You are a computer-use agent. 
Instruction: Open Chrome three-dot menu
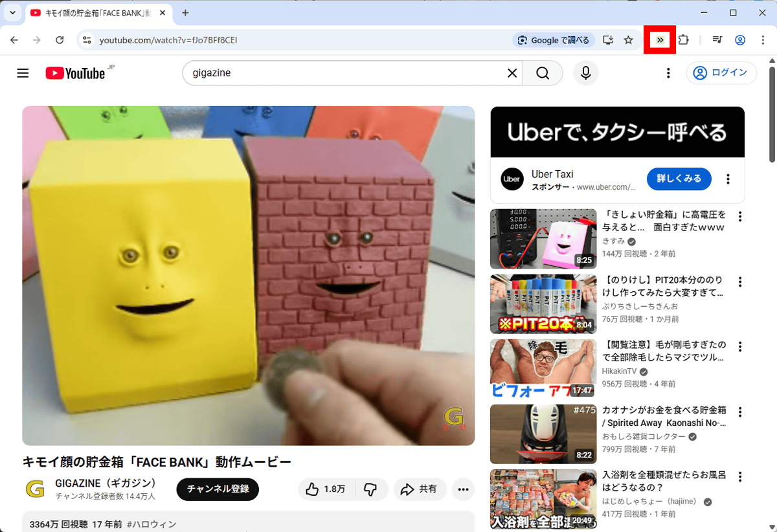(x=763, y=40)
